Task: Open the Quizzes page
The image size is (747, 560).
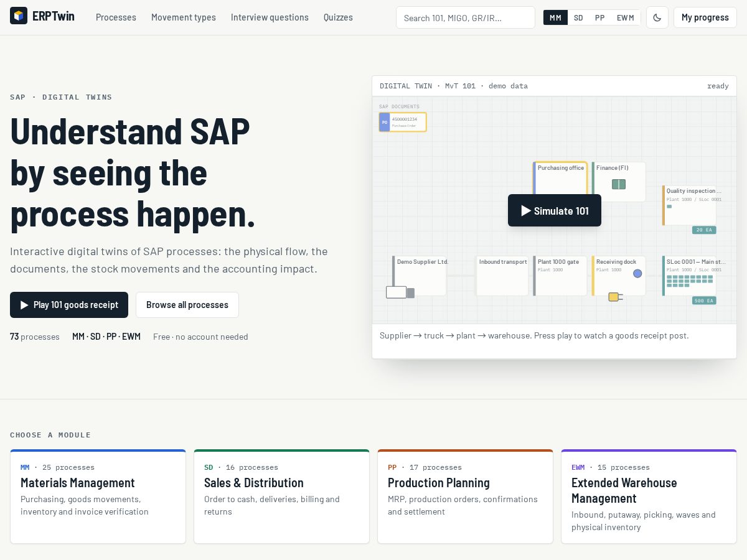Action: [x=338, y=17]
